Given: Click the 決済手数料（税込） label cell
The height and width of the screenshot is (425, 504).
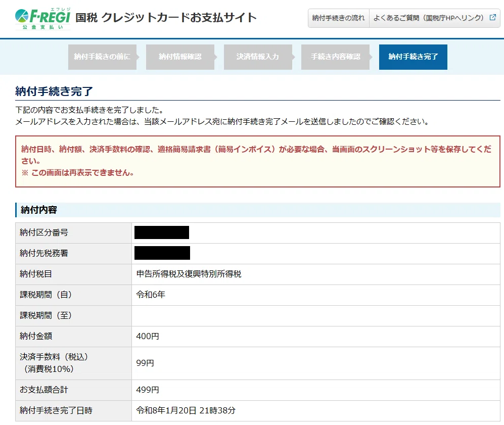Looking at the screenshot, I should click(74, 363).
